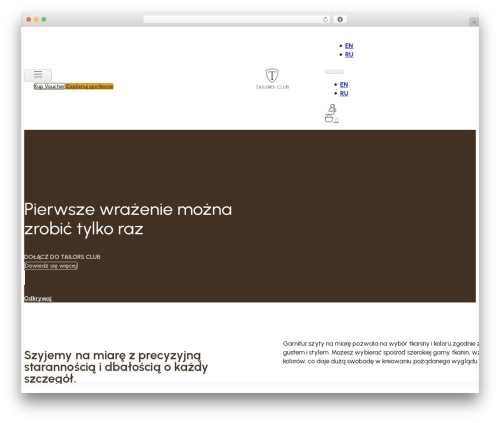Click the Kup Voucher button

point(49,86)
